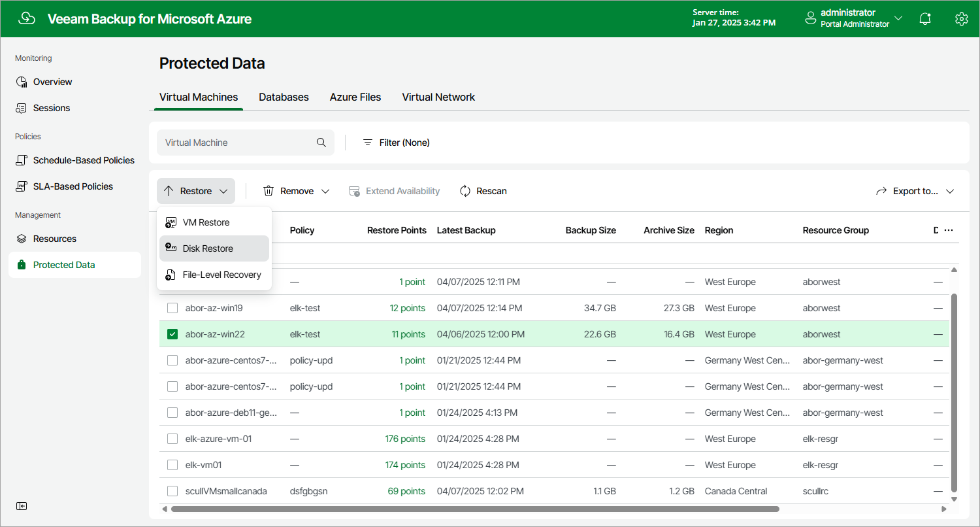Sort by the Latest Backup column header
This screenshot has width=980, height=527.
[466, 230]
